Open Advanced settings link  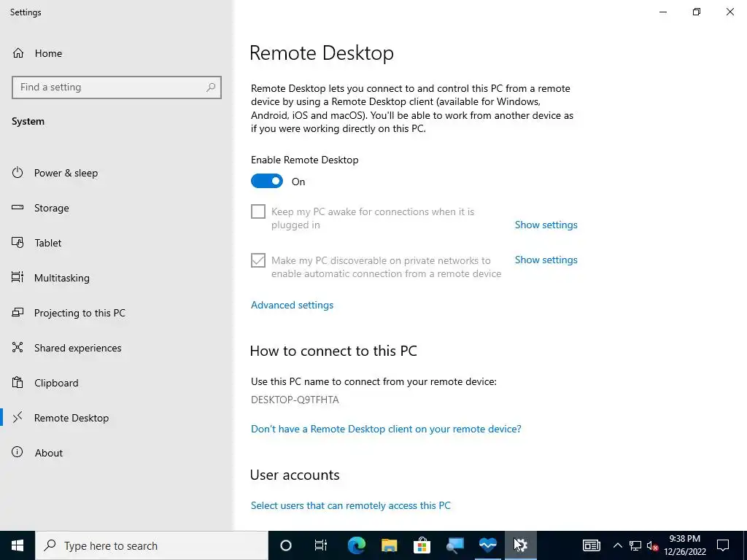tap(292, 306)
